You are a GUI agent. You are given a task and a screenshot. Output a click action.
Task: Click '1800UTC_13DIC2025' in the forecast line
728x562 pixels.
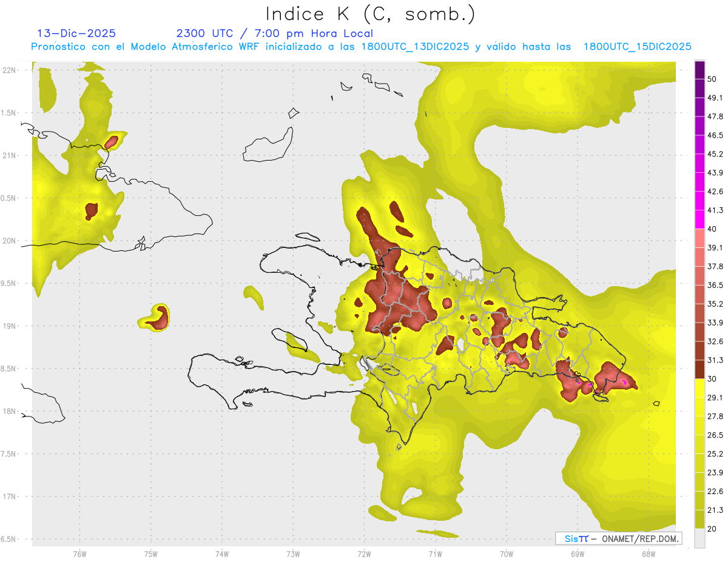pyautogui.click(x=414, y=47)
